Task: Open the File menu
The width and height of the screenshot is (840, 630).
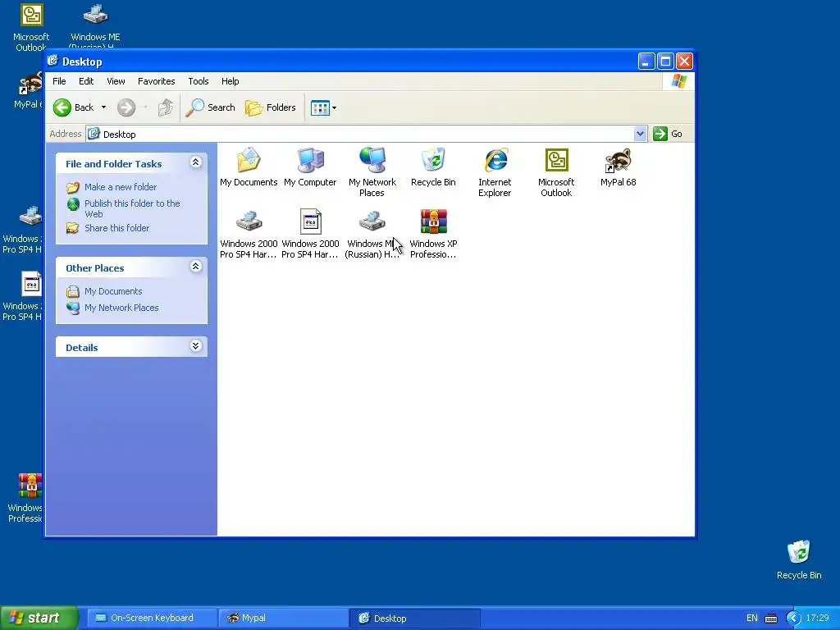Action: 59,81
